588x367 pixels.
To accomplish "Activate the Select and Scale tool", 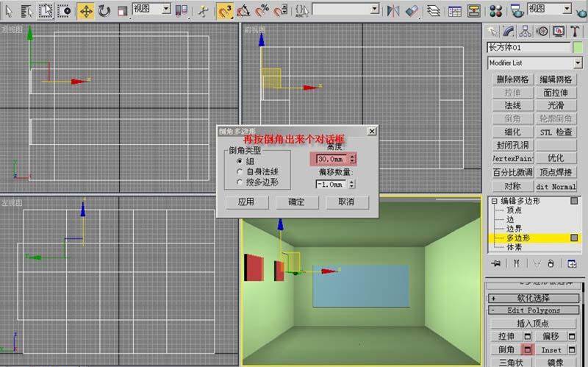I will coord(122,11).
